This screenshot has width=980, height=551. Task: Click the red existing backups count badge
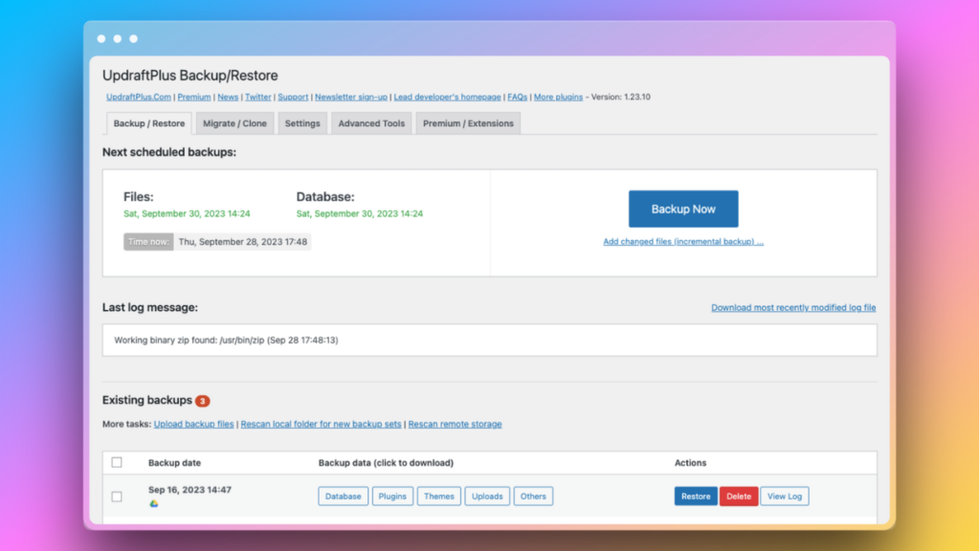(x=202, y=401)
